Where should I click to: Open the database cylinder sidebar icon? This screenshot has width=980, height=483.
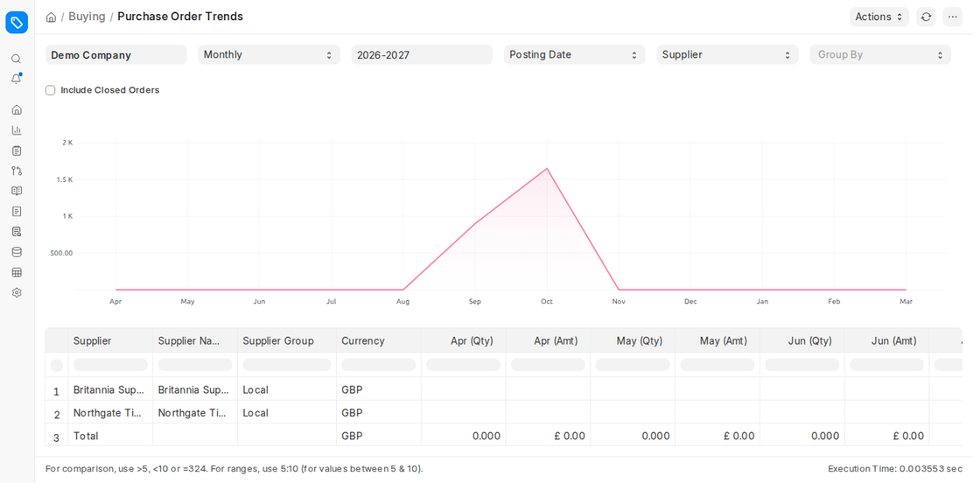tap(17, 252)
